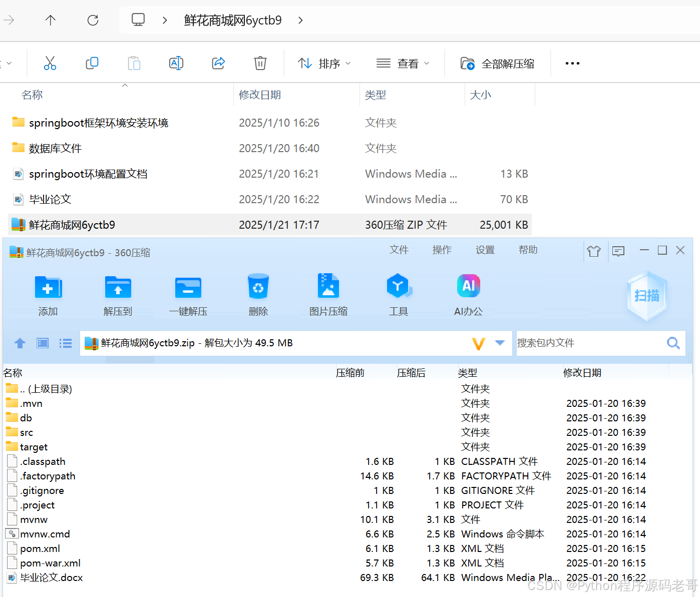Screen dimensions: 700x597
Task: Click the Rename icon in Explorer toolbar
Action: pyautogui.click(x=176, y=63)
